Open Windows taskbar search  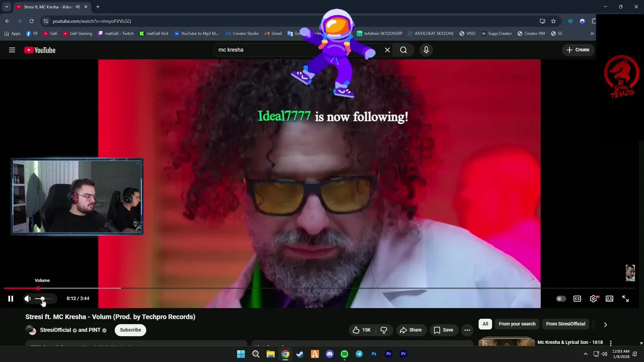click(x=256, y=354)
